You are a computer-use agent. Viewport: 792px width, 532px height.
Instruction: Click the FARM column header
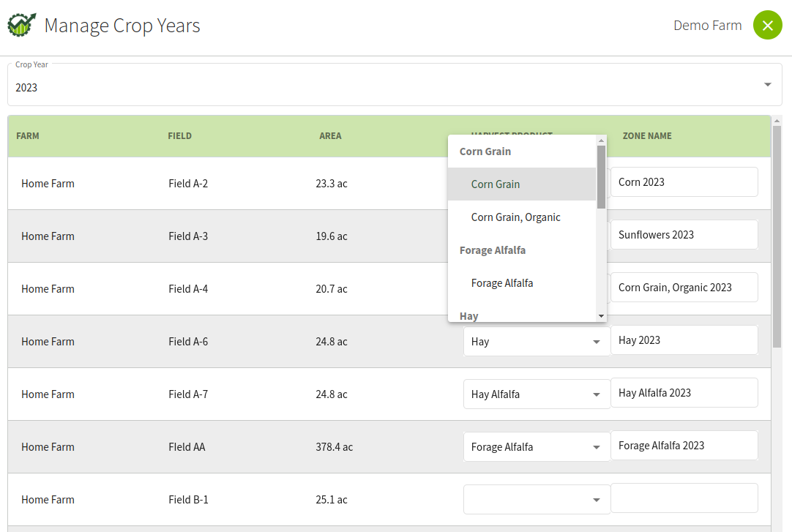pos(28,136)
